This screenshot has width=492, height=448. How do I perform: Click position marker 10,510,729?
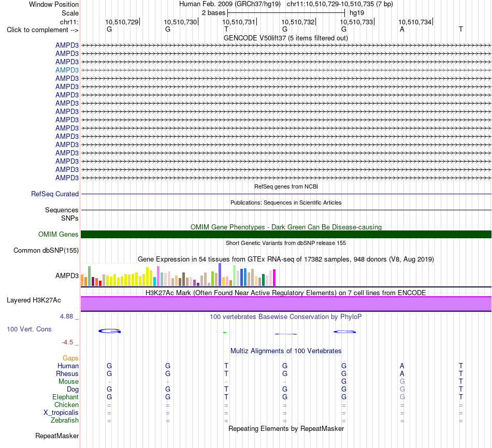(x=122, y=22)
